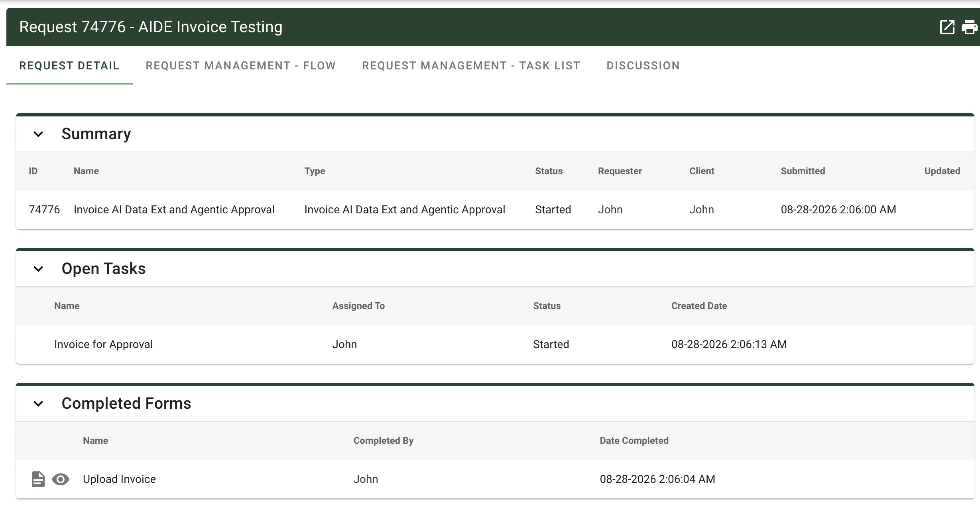Click the Completed By column header
This screenshot has width=980, height=516.
(x=383, y=441)
